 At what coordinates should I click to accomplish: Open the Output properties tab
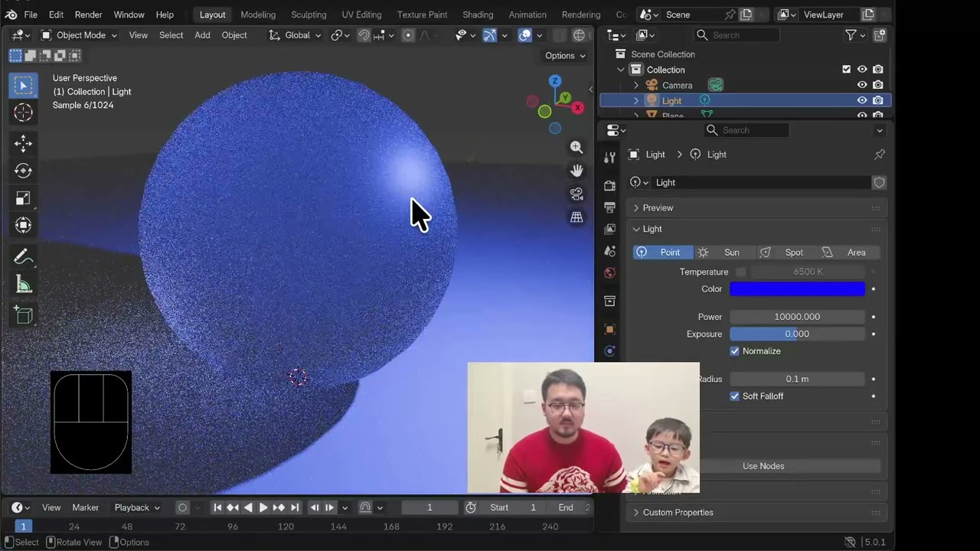coord(609,207)
